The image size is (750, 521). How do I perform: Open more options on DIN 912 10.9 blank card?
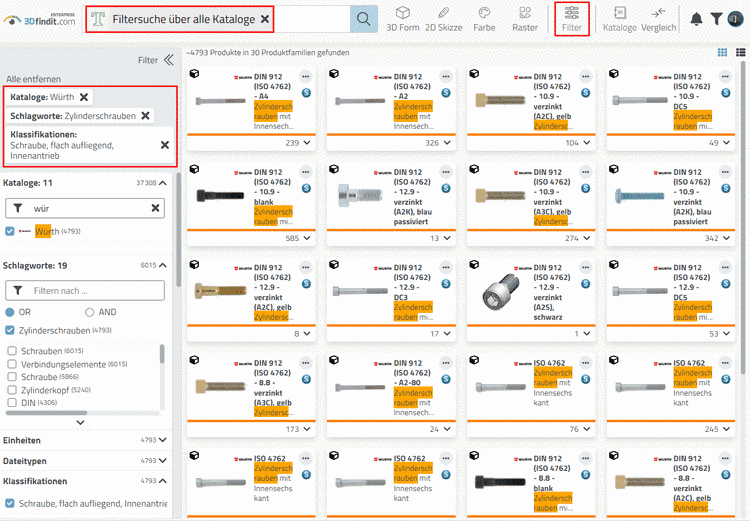pos(306,172)
